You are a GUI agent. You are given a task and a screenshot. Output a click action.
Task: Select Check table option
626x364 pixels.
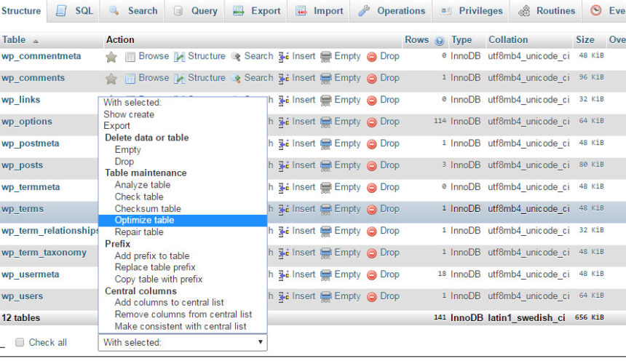[139, 197]
